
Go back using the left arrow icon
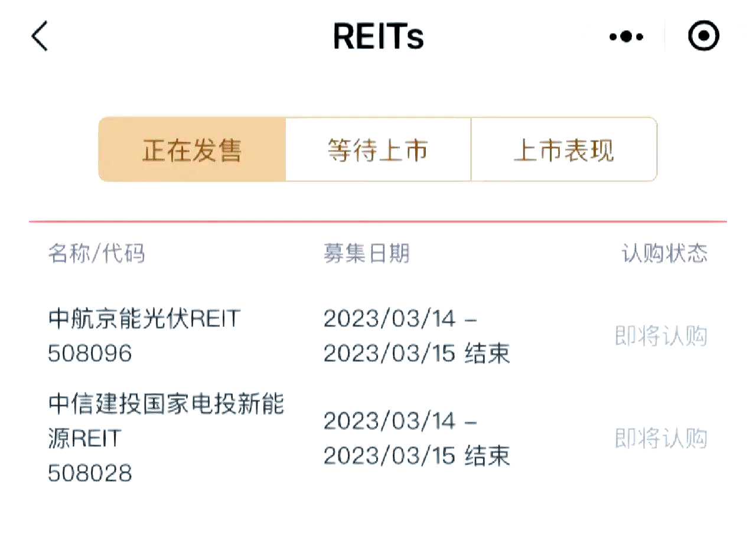click(x=40, y=37)
